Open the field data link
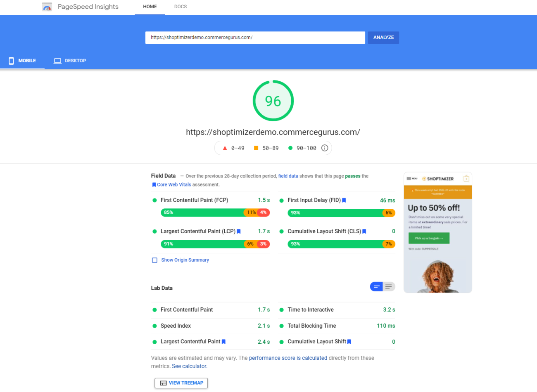The image size is (537, 392). click(x=288, y=176)
